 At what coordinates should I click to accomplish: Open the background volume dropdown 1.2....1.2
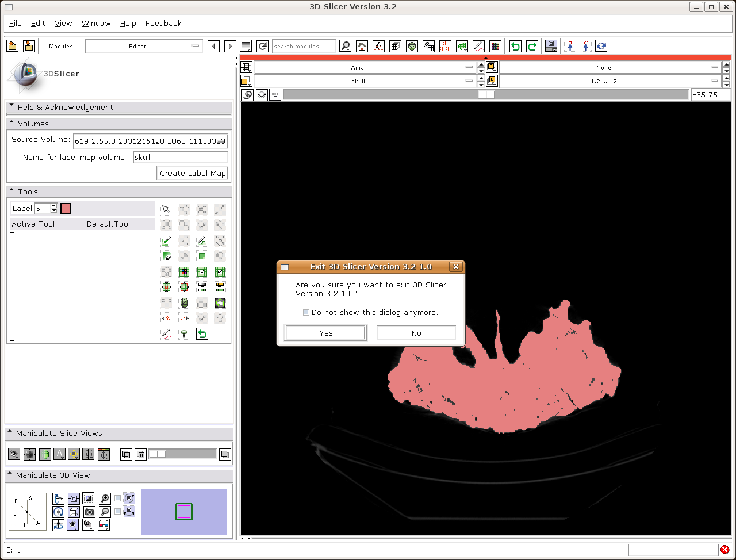click(611, 81)
